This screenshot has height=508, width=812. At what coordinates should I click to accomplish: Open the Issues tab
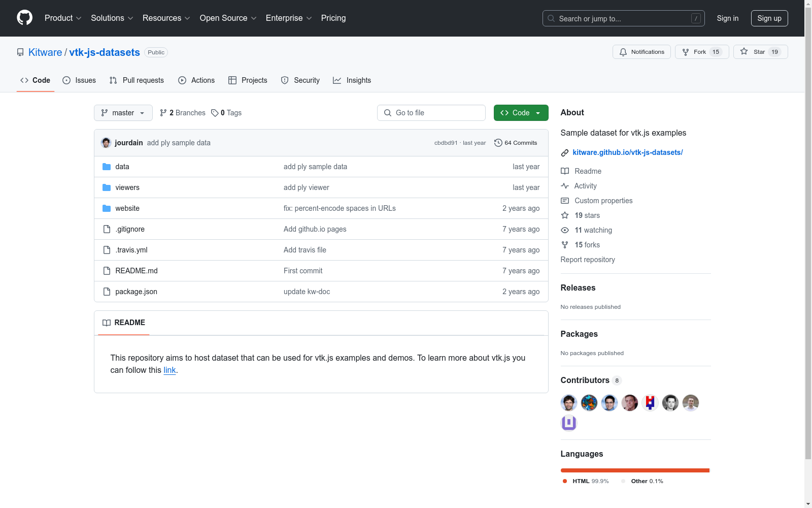click(x=79, y=80)
